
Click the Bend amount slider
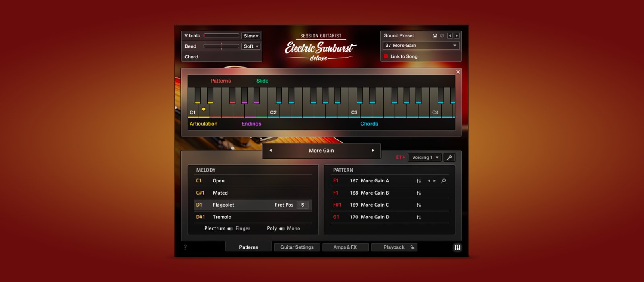point(221,46)
